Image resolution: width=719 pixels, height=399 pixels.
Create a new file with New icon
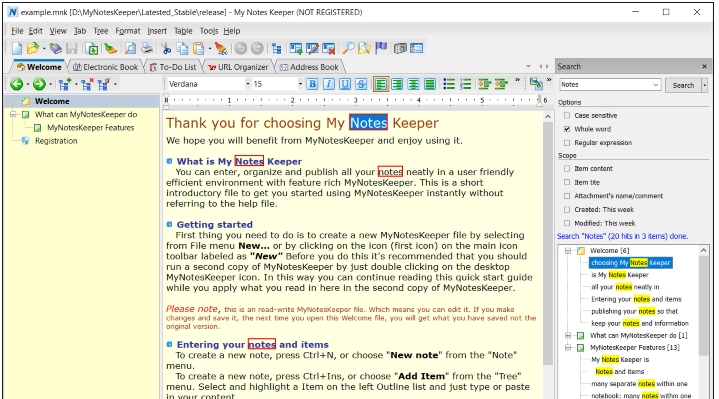(17, 48)
